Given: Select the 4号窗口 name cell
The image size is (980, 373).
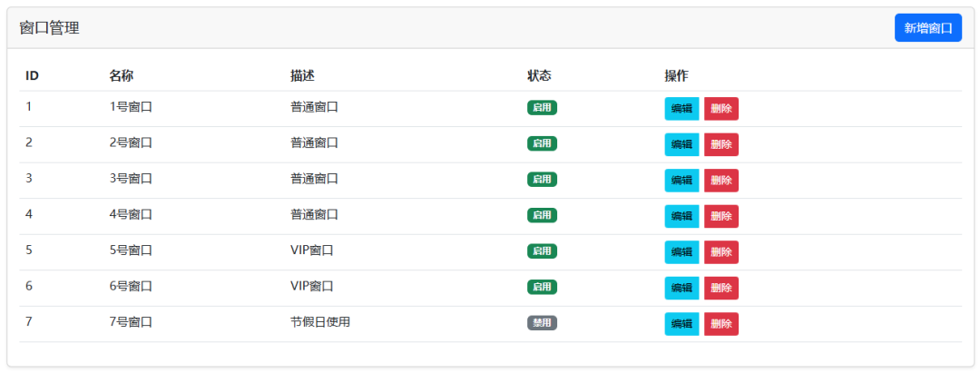Looking at the screenshot, I should tap(131, 214).
